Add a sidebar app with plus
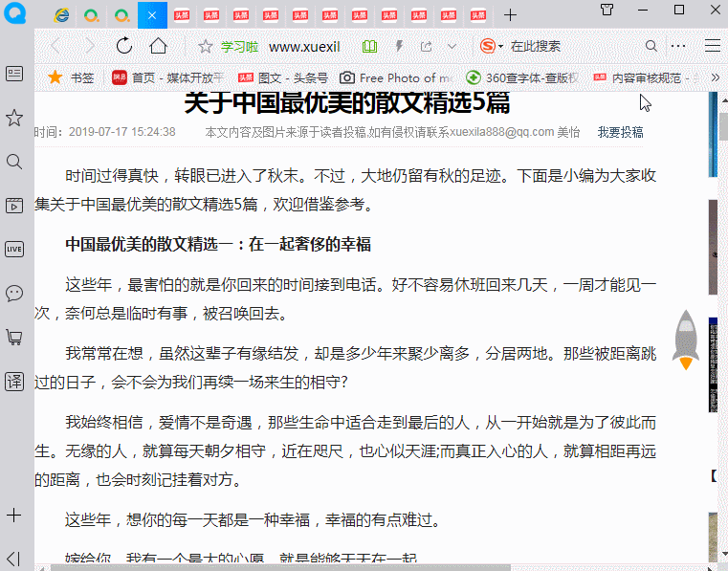Screen dimensions: 728x571 14,515
